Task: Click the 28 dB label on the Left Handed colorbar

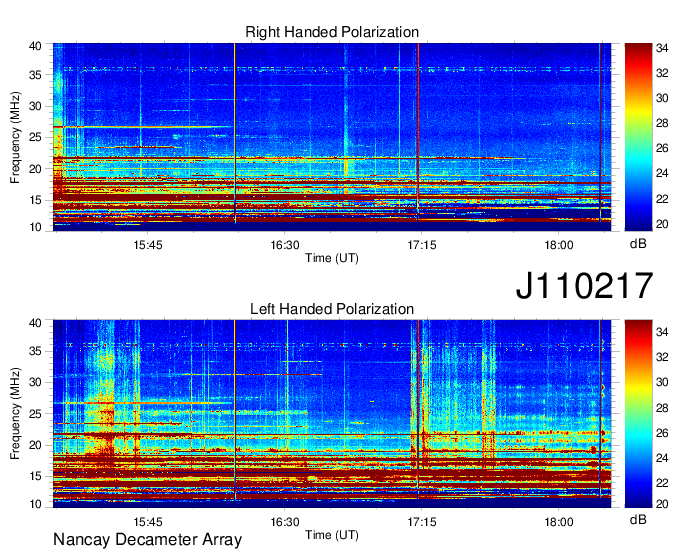Action: [662, 408]
